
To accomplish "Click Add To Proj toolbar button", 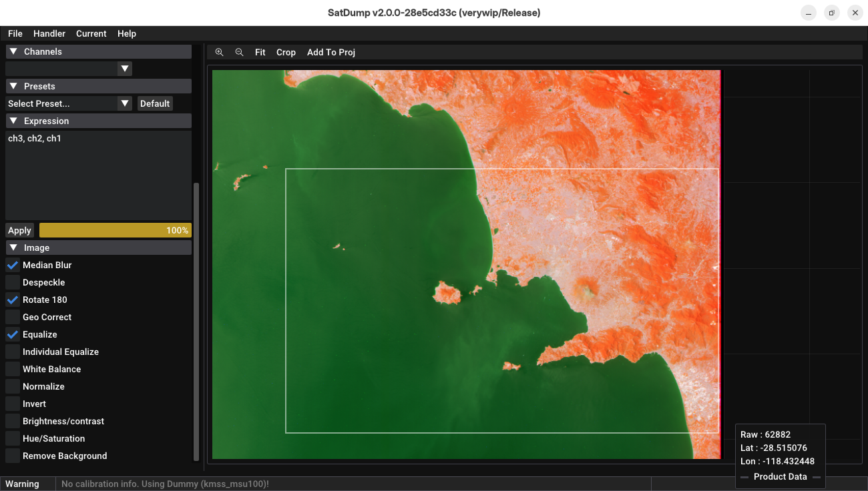I will [331, 52].
